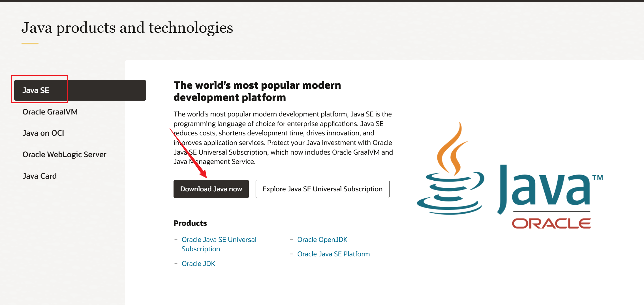The width and height of the screenshot is (644, 305).
Task: Visit Oracle Java SE Platform link
Action: pyautogui.click(x=333, y=254)
